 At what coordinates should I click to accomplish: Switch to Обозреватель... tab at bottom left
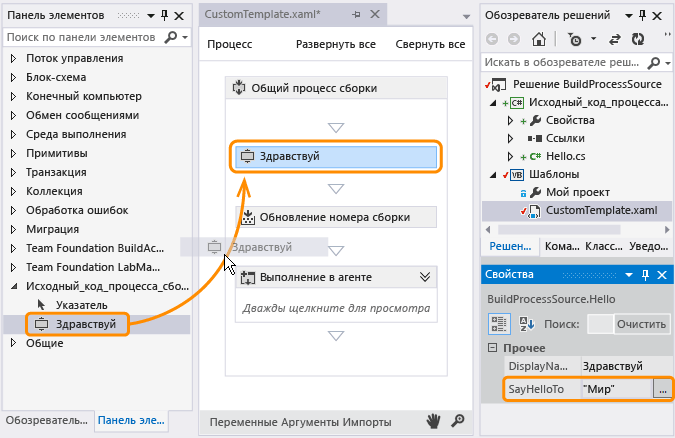(x=47, y=420)
